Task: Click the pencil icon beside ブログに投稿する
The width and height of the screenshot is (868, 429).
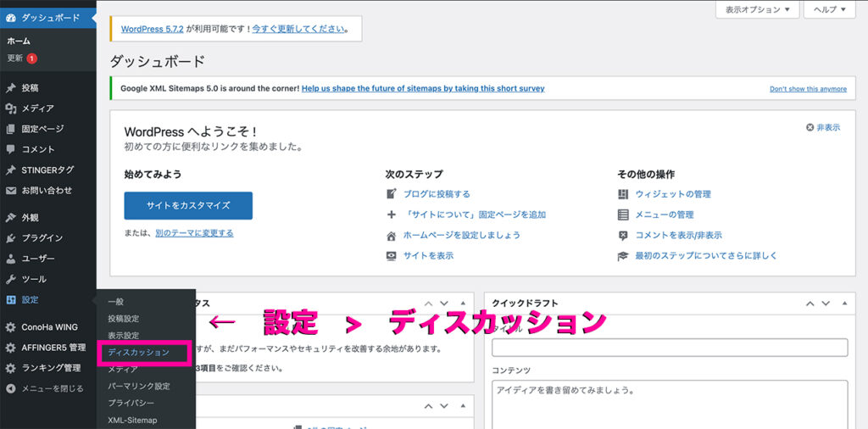Action: tap(392, 194)
